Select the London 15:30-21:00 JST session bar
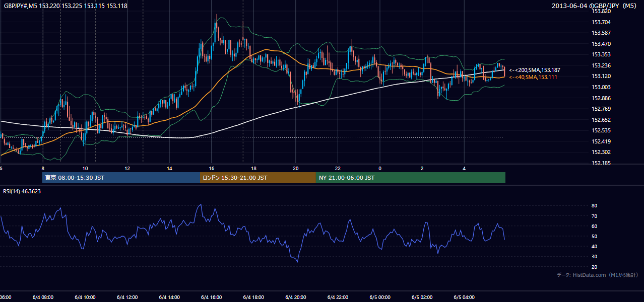The image size is (644, 302). click(x=258, y=178)
